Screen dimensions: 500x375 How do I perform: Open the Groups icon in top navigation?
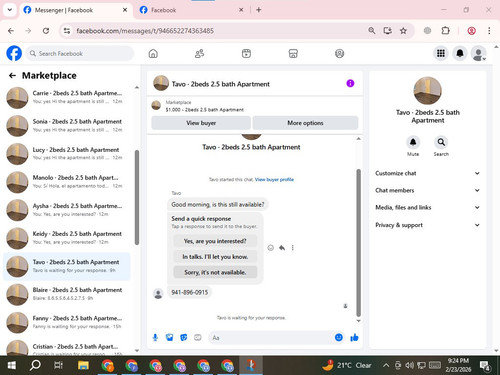(x=339, y=53)
